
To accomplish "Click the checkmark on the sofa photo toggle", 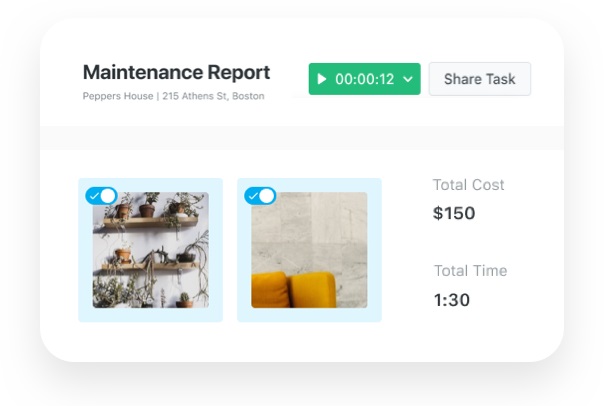I will click(x=252, y=196).
